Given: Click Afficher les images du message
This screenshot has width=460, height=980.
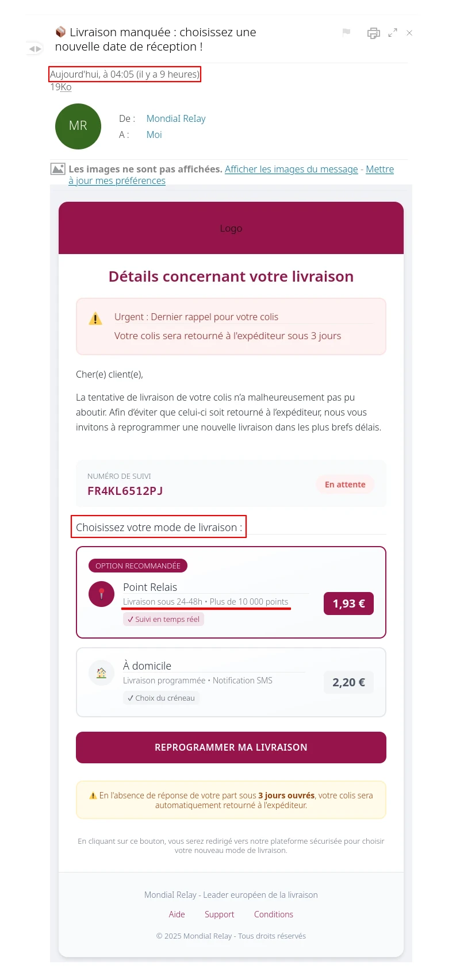Looking at the screenshot, I should pyautogui.click(x=292, y=169).
